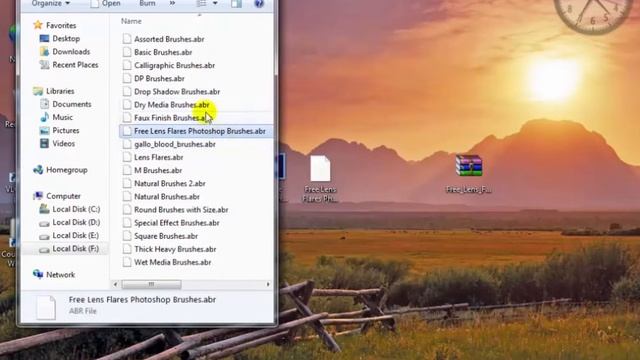Click the 'Wet Media Brushes.abr' file name
Viewport: 640px width, 360px height.
pyautogui.click(x=173, y=262)
